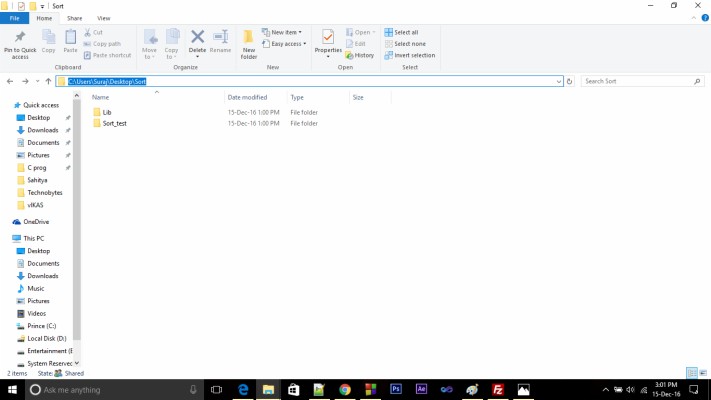
Task: Click the Search Sort input box
Action: 640,81
